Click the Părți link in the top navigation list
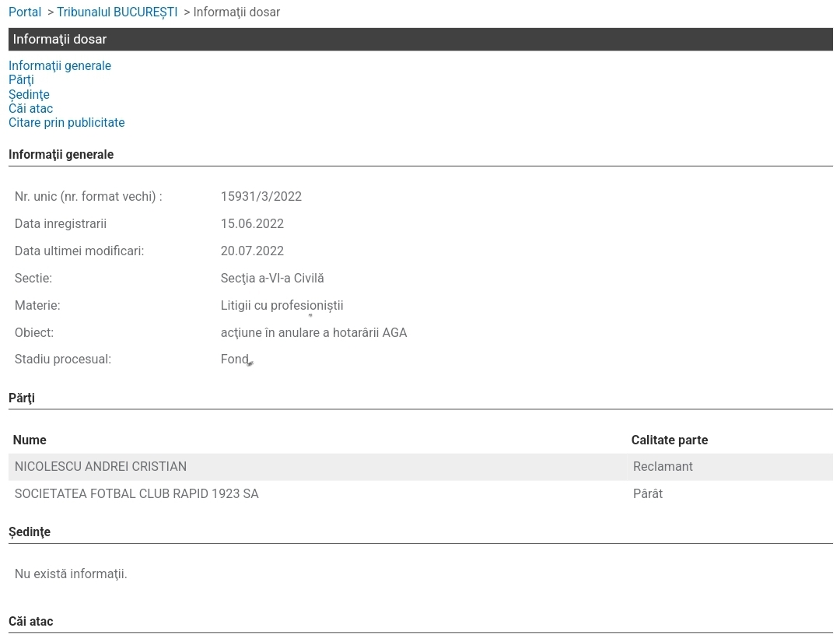Viewport: 840px width, 635px height. point(21,80)
